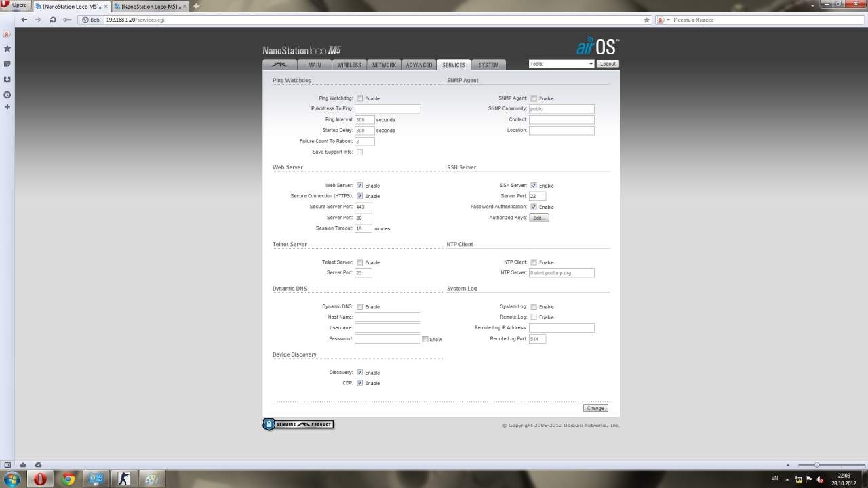868x488 pixels.
Task: Toggle the CDP Enable checkbox
Action: point(359,383)
